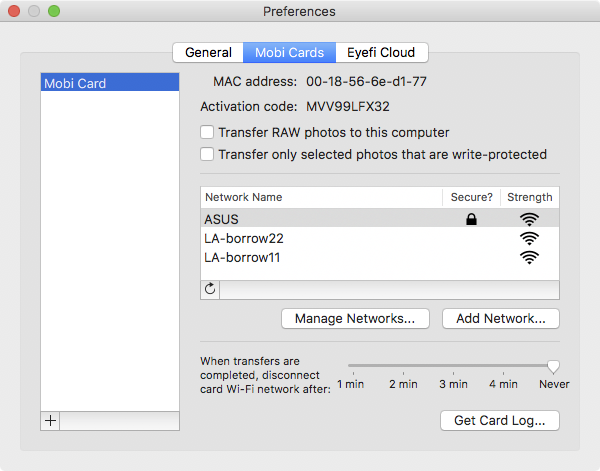Click the refresh networks icon
Viewport: 600px width, 471px height.
[x=210, y=289]
